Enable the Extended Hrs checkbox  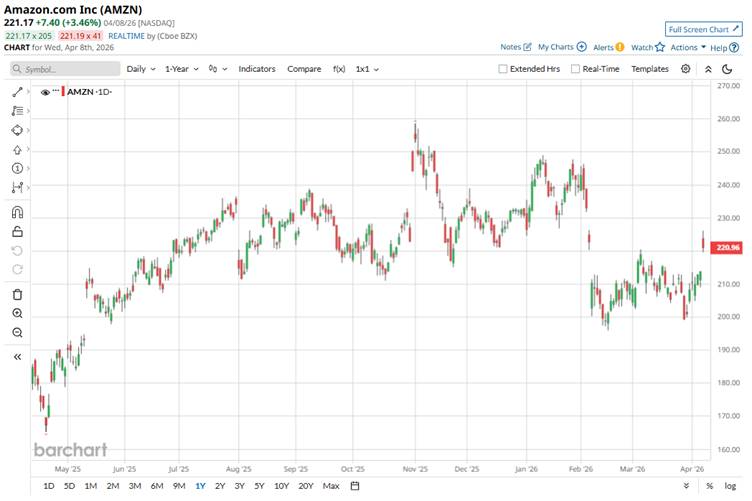503,69
